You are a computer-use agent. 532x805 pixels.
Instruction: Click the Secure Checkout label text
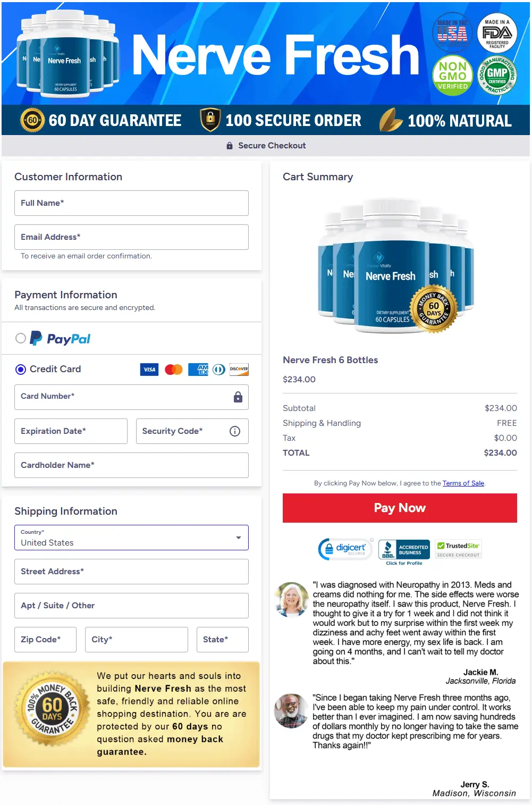coord(272,146)
